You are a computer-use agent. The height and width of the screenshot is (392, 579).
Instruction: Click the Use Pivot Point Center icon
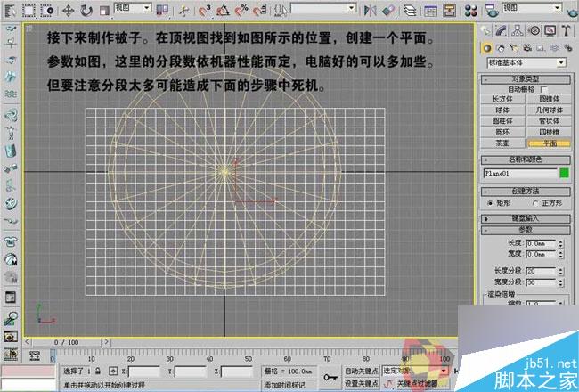pyautogui.click(x=162, y=11)
